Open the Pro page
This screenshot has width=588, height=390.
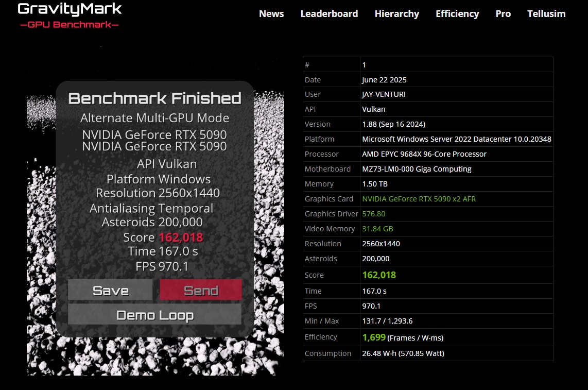point(503,14)
